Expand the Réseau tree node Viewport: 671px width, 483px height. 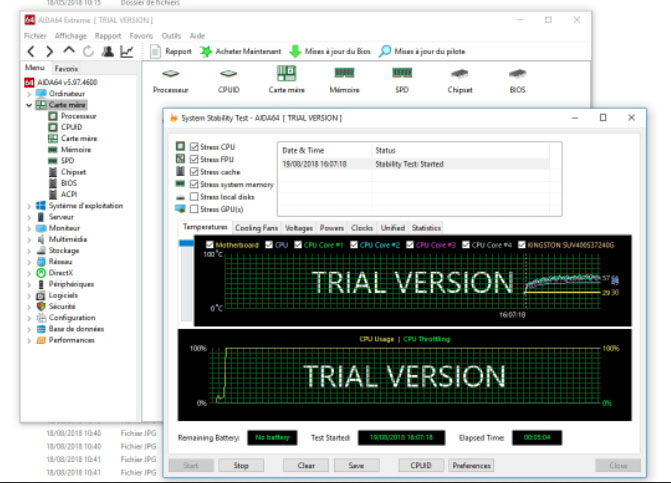point(29,262)
